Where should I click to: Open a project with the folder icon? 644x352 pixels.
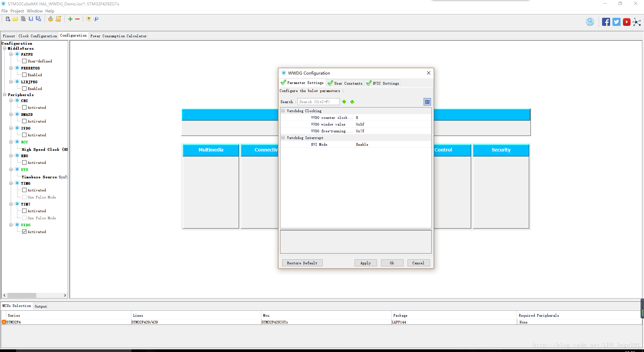(15, 19)
